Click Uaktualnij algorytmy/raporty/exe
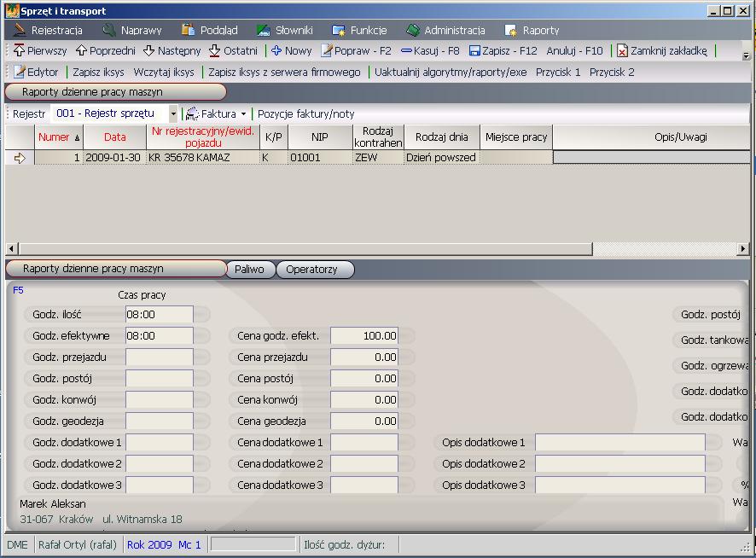The image size is (756, 558). tap(451, 73)
